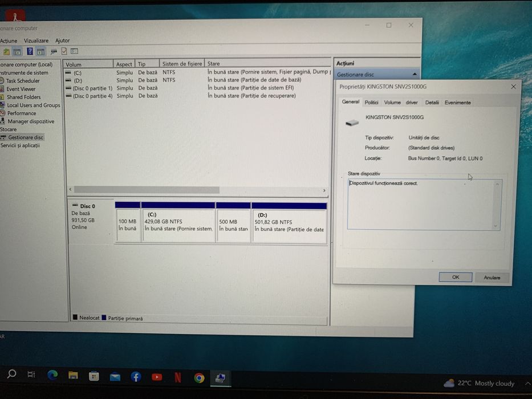Click the Anulare button
Image resolution: width=532 pixels, height=399 pixels.
click(492, 278)
